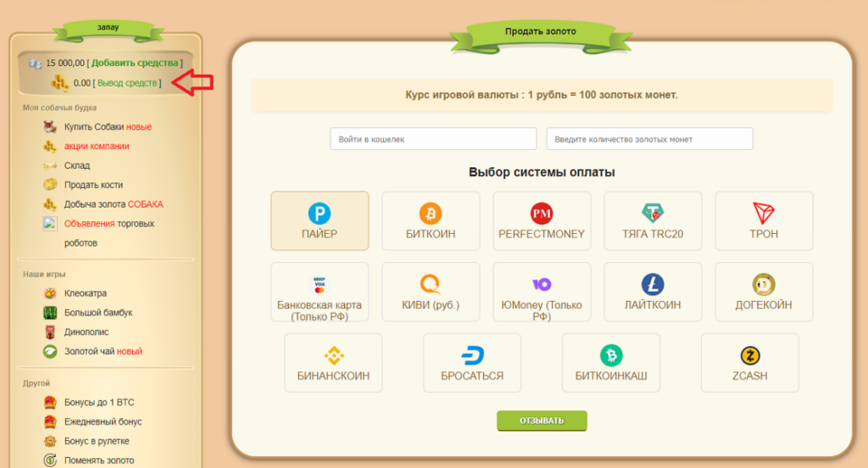Open Купить Собаки menu item
Screen dimensions: 868x468
[x=108, y=127]
